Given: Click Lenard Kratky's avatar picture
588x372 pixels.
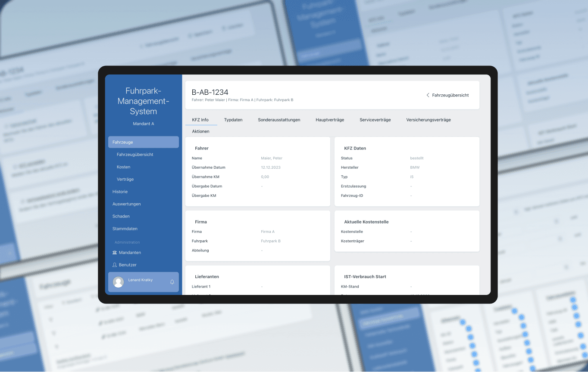Looking at the screenshot, I should 118,282.
